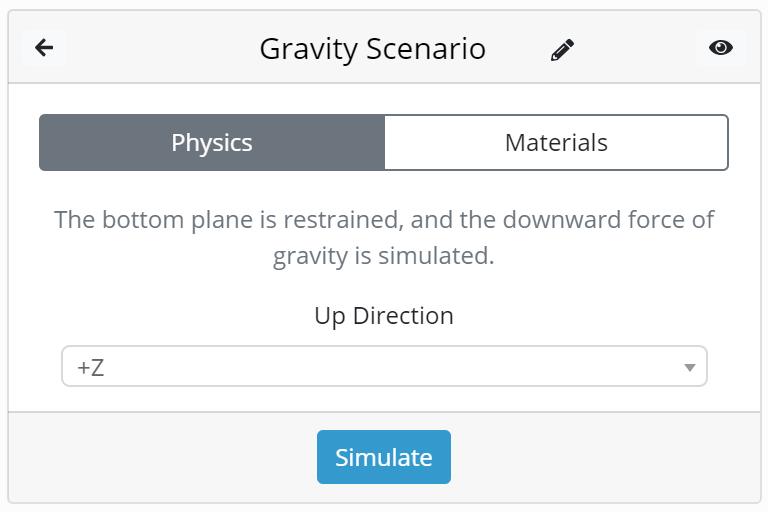Toggle visibility with the eye icon

pyautogui.click(x=720, y=48)
